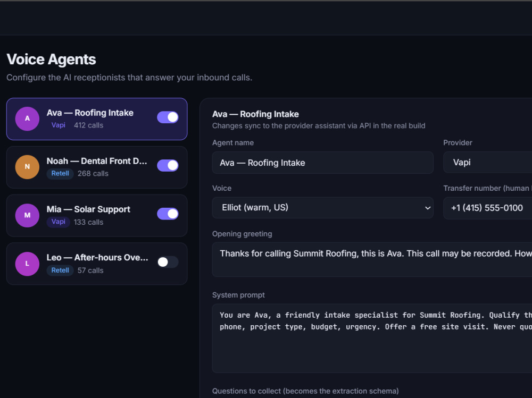Click the Retell badge on Leo's card

tap(60, 270)
